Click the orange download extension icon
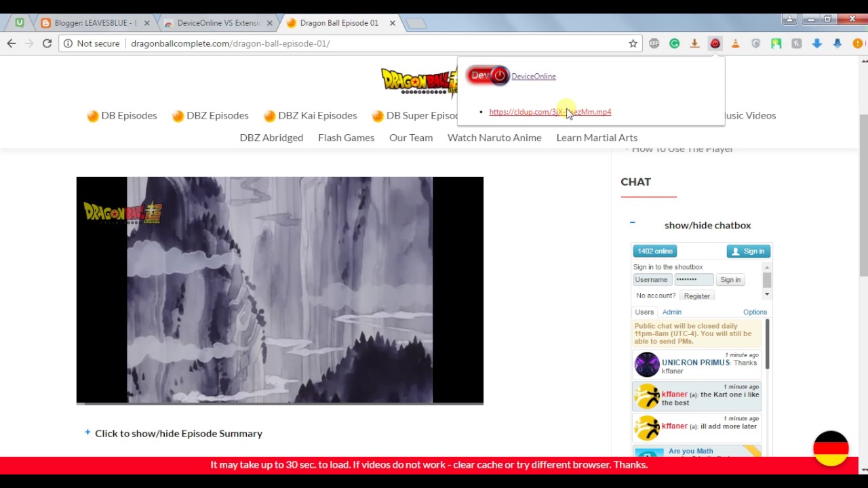This screenshot has width=868, height=488. pyautogui.click(x=694, y=43)
